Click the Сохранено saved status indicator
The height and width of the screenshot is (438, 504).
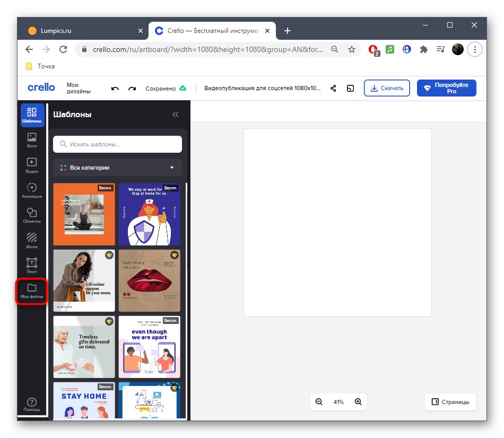(x=166, y=89)
